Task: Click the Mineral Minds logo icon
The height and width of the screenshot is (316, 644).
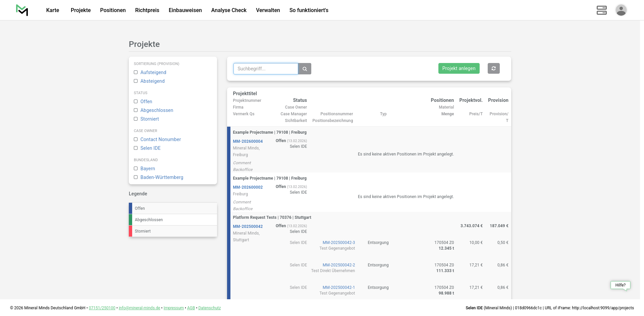Action: pos(22,10)
